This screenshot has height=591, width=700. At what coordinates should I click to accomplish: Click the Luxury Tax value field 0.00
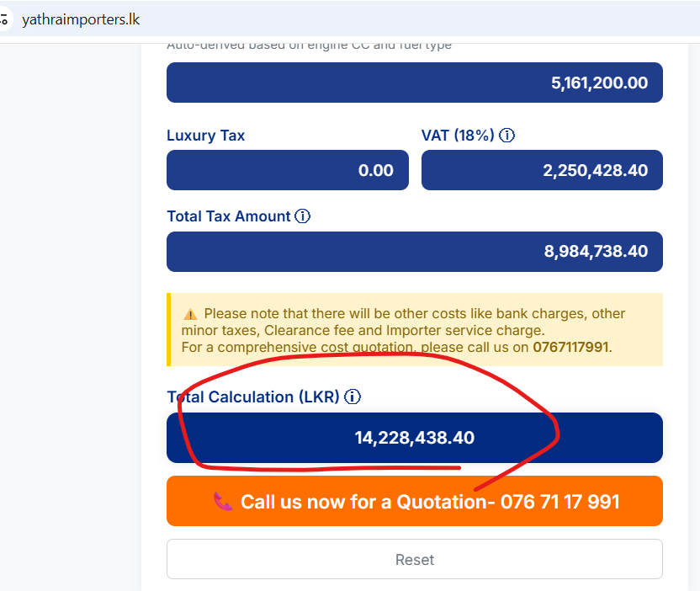(x=288, y=170)
